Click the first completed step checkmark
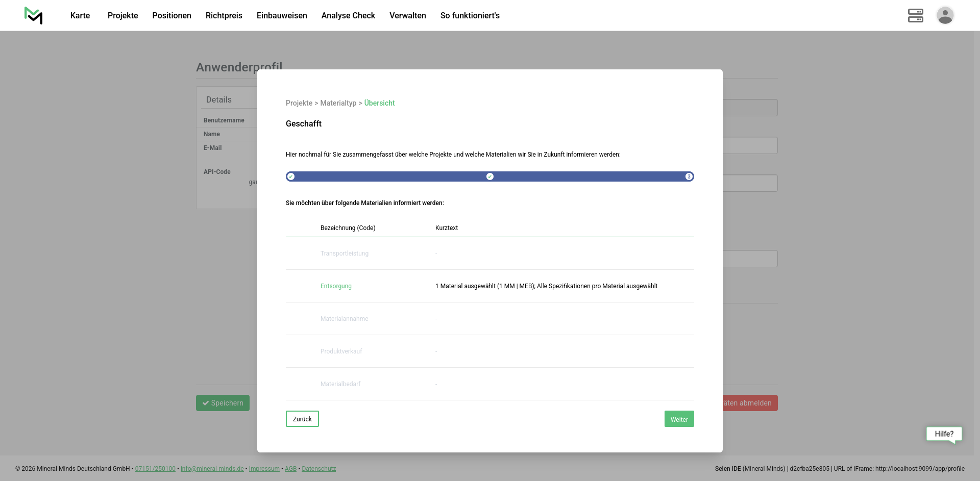980x481 pixels. pos(291,176)
